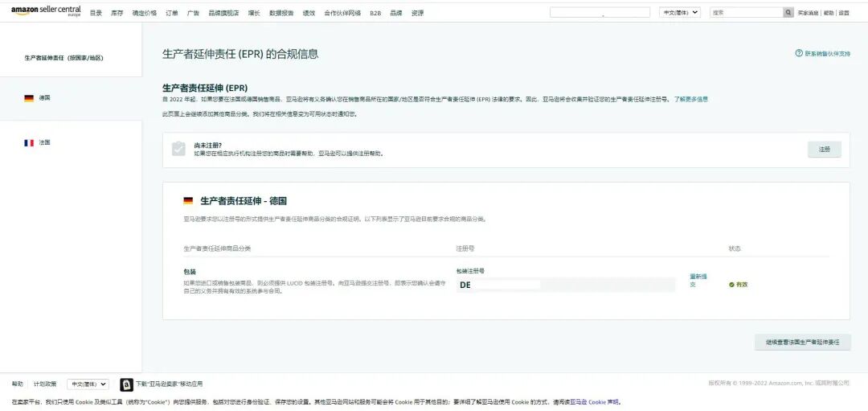Open the 数据报告 menu

tap(281, 13)
